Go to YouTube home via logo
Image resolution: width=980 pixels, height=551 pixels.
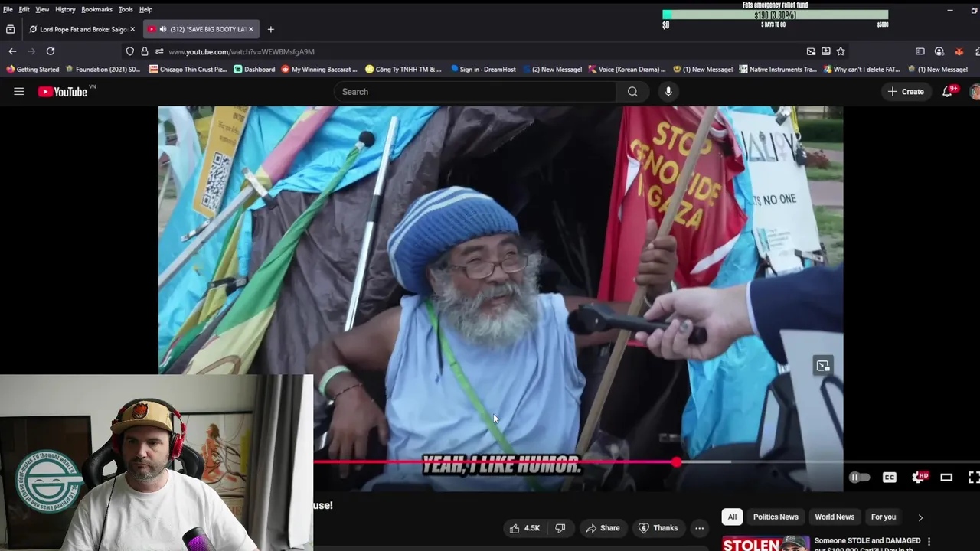pos(63,92)
